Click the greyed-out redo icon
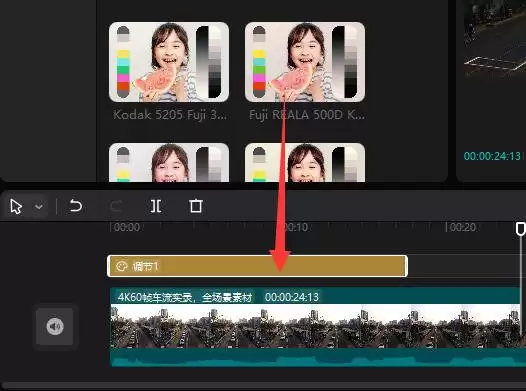This screenshot has height=391, width=526. coord(116,206)
